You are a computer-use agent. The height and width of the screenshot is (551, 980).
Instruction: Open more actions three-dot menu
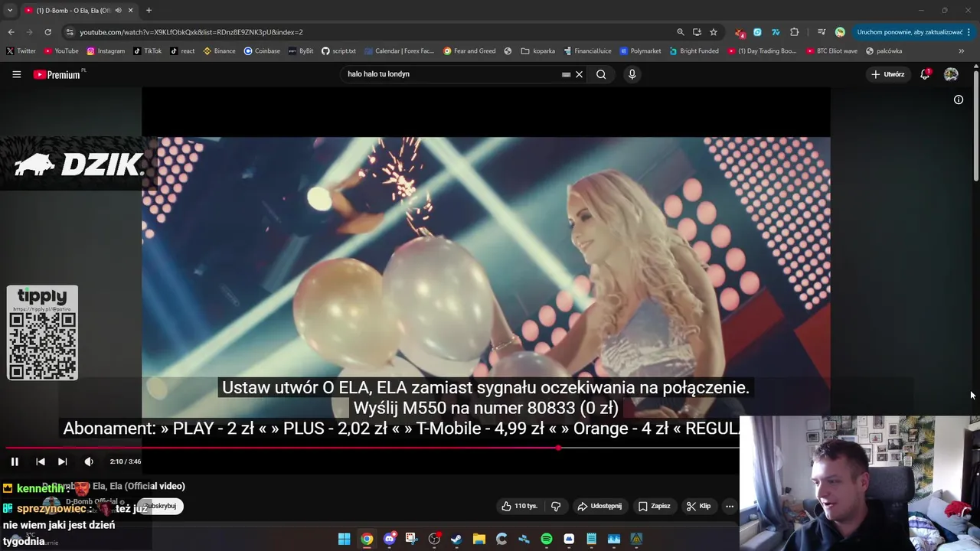(x=730, y=506)
